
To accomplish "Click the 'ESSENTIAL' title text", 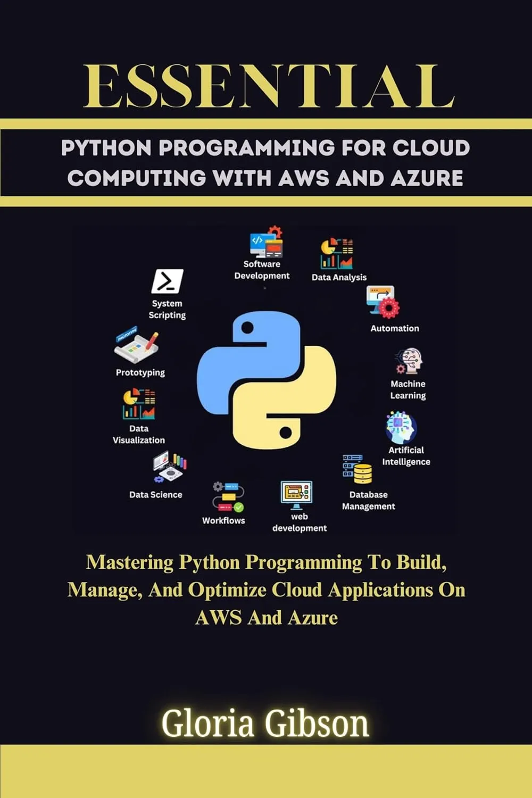I will pos(269,86).
